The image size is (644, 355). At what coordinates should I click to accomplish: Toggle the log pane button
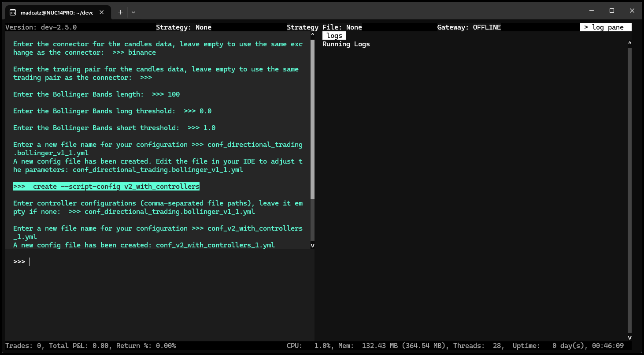click(x=605, y=27)
